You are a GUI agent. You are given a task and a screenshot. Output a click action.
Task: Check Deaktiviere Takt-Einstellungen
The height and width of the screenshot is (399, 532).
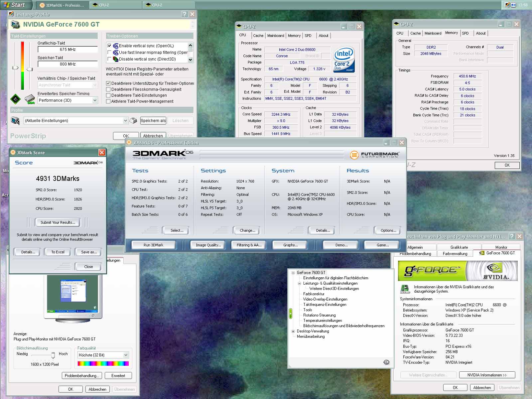108,95
